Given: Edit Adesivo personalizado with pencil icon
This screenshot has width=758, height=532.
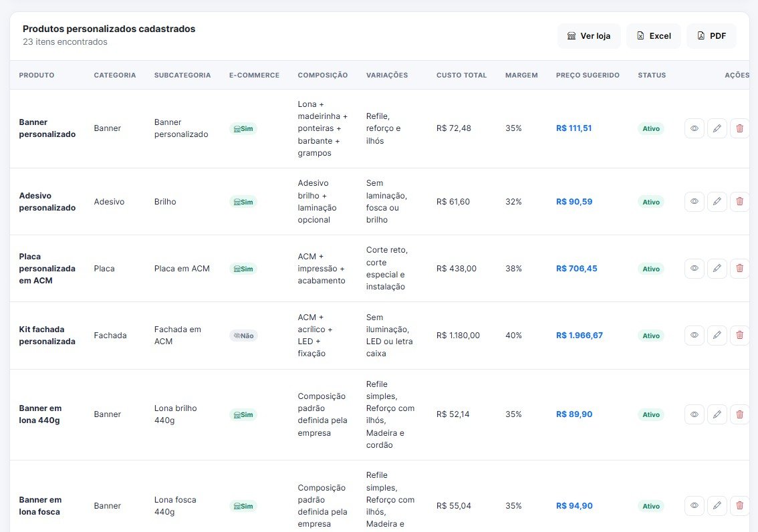Looking at the screenshot, I should point(717,201).
